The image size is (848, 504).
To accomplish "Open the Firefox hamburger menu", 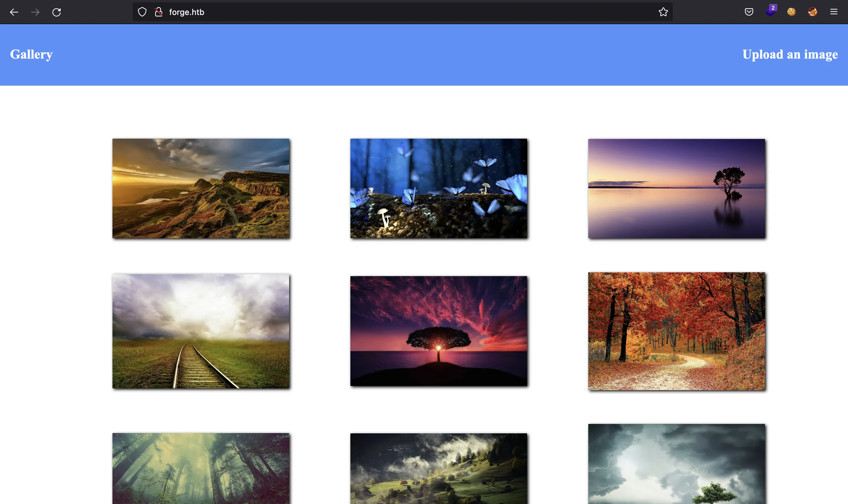I will 834,12.
